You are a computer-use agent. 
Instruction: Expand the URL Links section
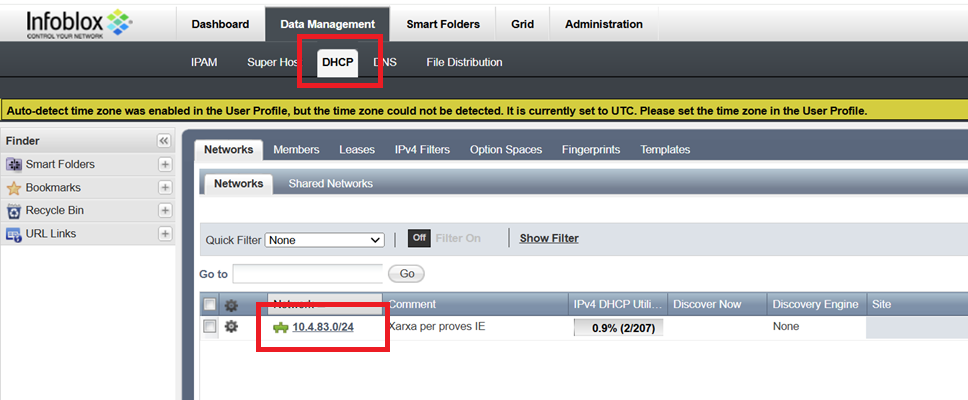point(165,234)
